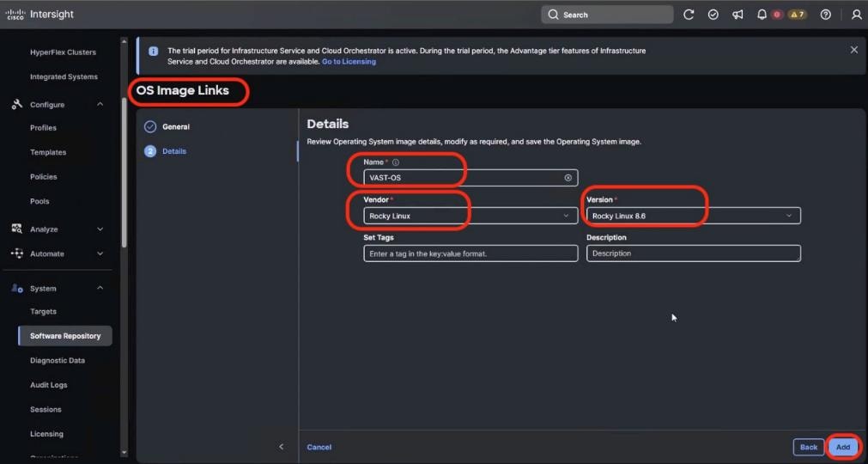Viewport: 868px width, 464px height.
Task: Click the Description text field
Action: click(x=694, y=253)
